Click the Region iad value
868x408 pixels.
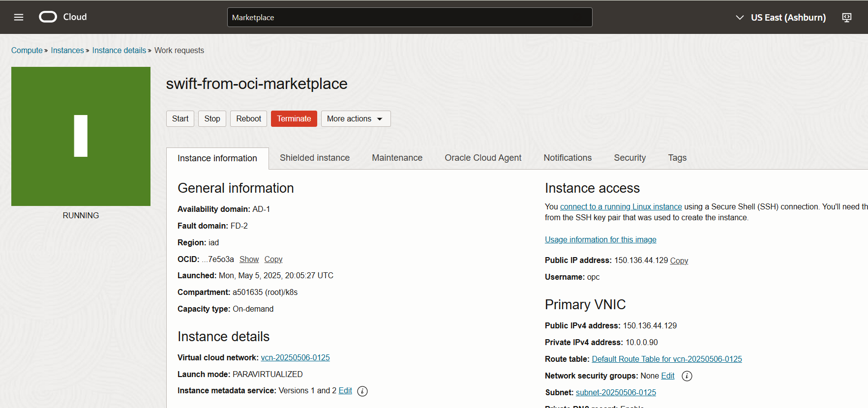pyautogui.click(x=213, y=242)
